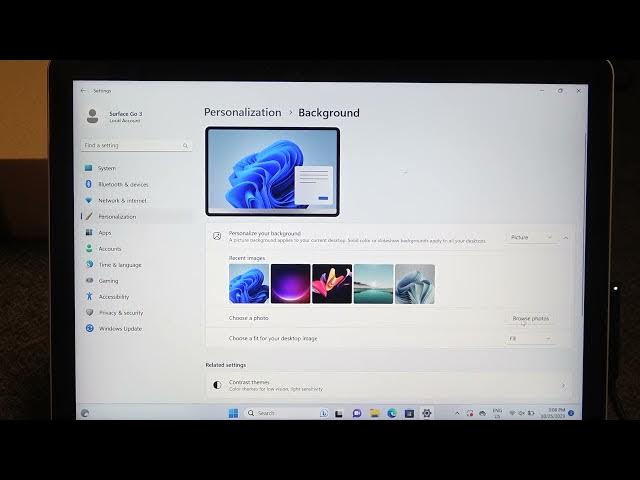Click the Windows Update sync icon
This screenshot has height=480, width=640.
coord(89,328)
